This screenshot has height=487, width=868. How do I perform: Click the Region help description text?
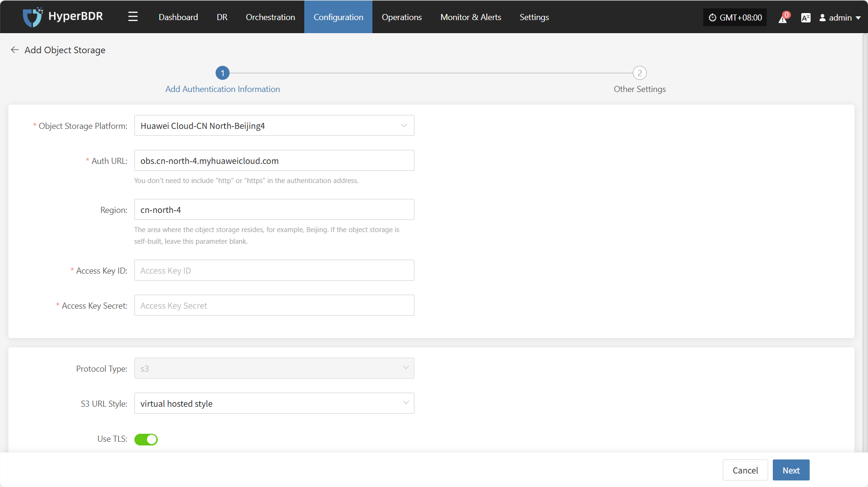(267, 235)
